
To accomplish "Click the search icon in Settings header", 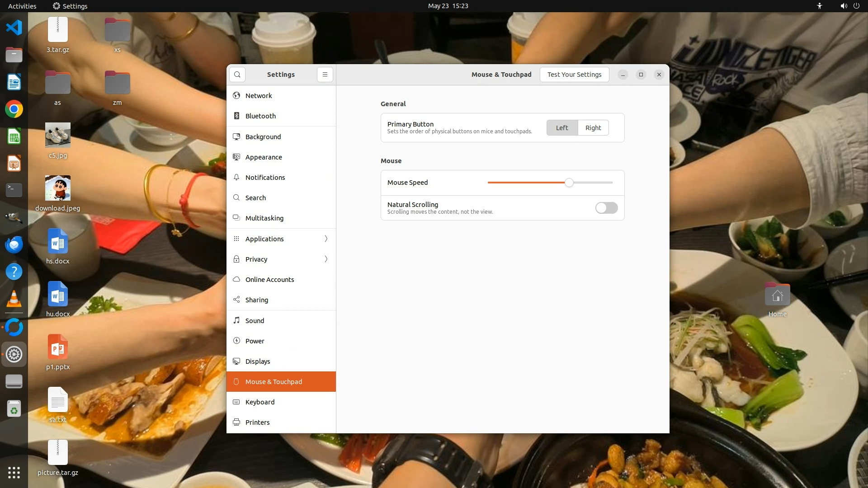I will pyautogui.click(x=237, y=75).
